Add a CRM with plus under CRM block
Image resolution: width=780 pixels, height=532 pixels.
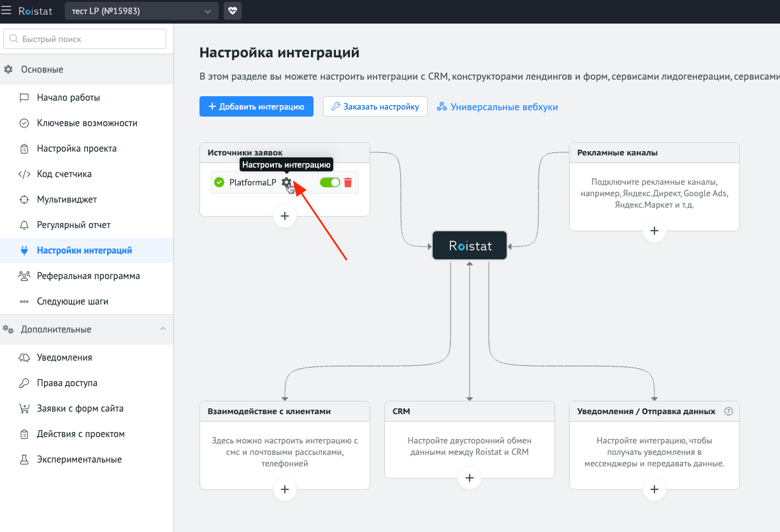point(470,477)
